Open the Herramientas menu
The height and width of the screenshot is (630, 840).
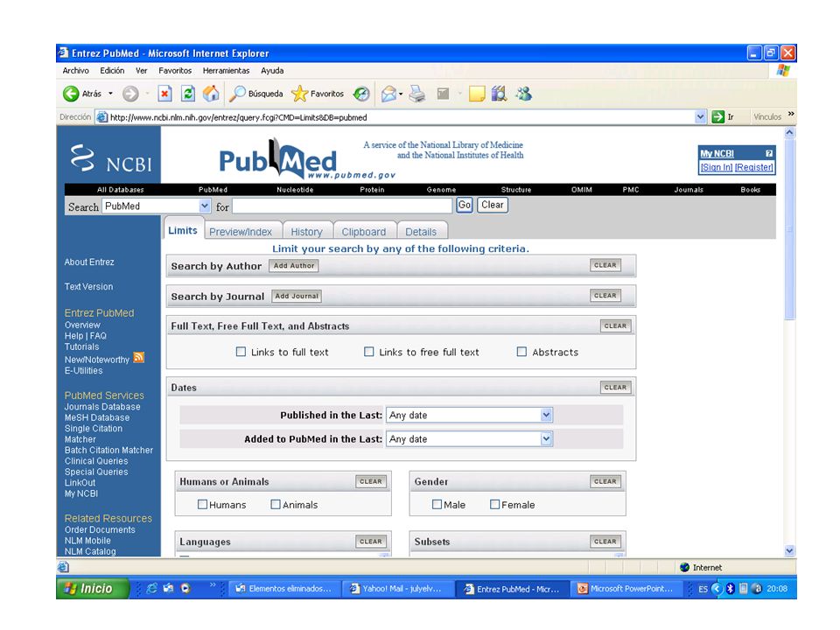[x=226, y=70]
